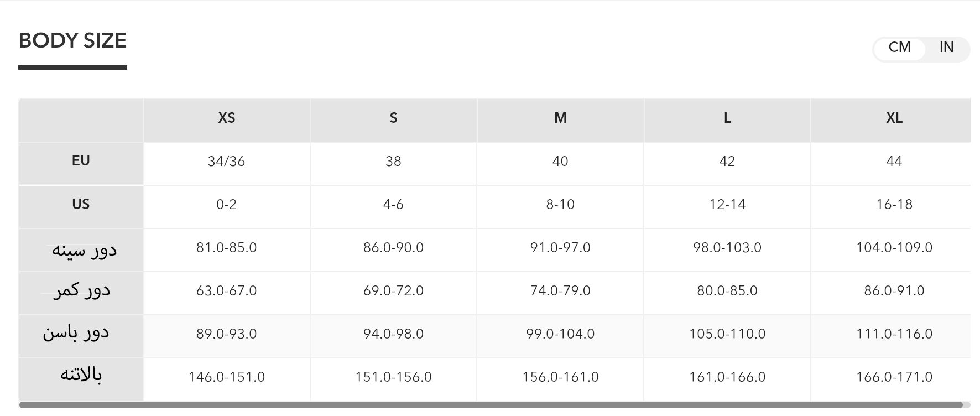Click the L column header

(727, 118)
